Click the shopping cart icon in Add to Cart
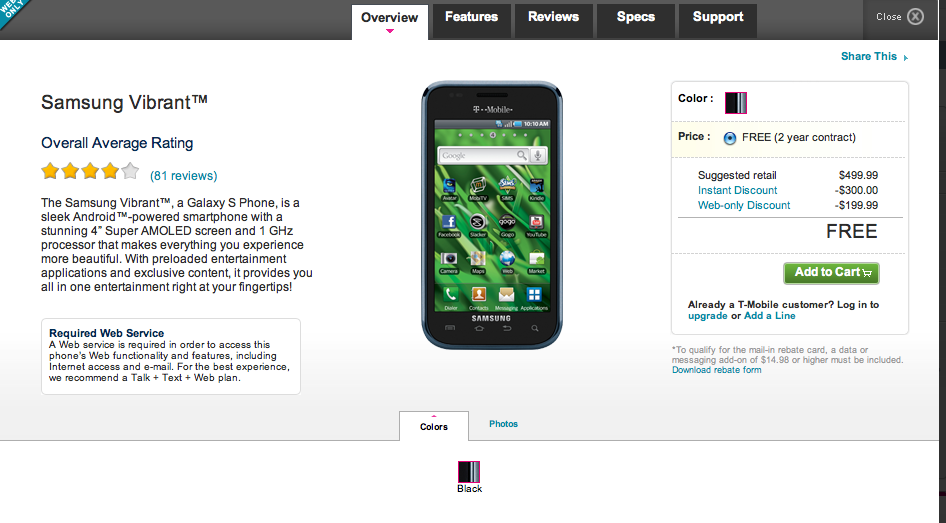This screenshot has width=946, height=523. point(868,273)
